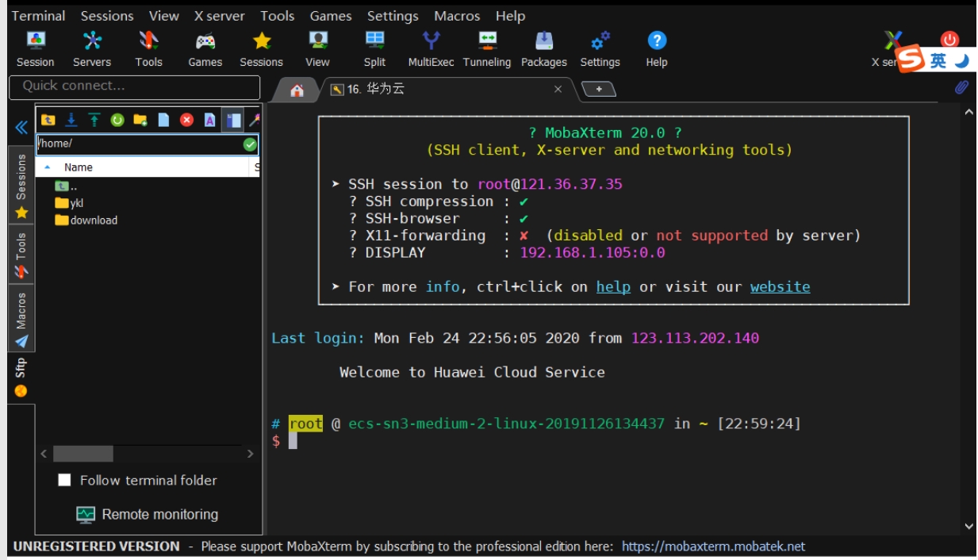
Task: Switch to the Tools vertical sidebar tab
Action: 21,255
